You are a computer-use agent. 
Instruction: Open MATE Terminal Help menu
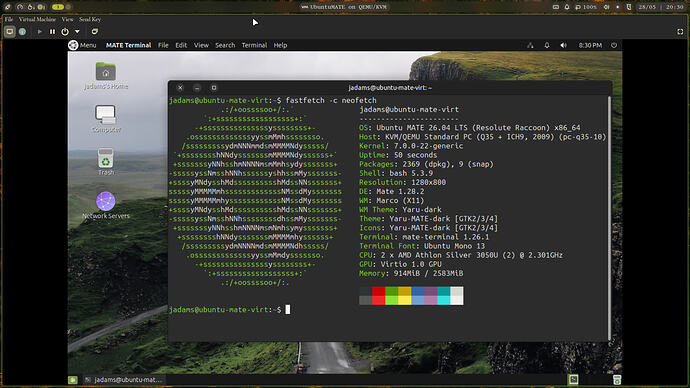tap(280, 45)
